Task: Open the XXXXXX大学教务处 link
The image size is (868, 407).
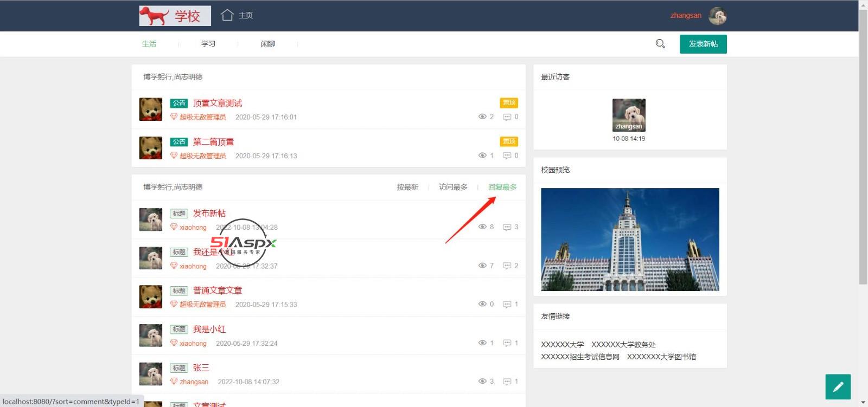Action: pos(623,345)
